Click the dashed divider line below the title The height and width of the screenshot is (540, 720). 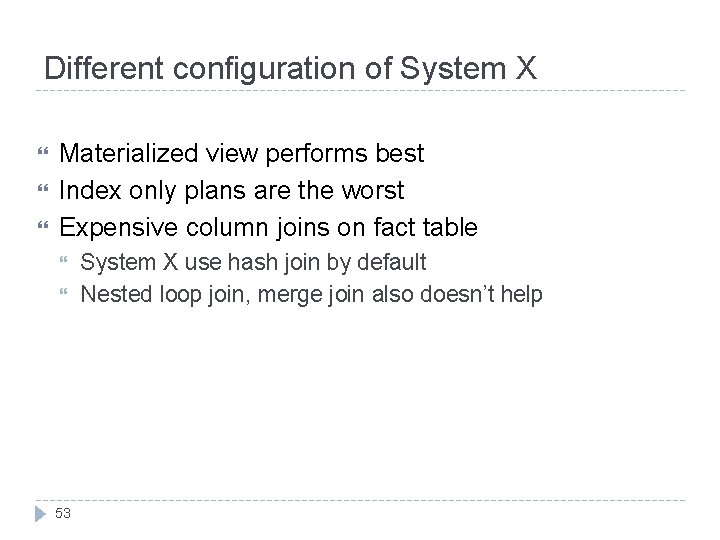(360, 91)
